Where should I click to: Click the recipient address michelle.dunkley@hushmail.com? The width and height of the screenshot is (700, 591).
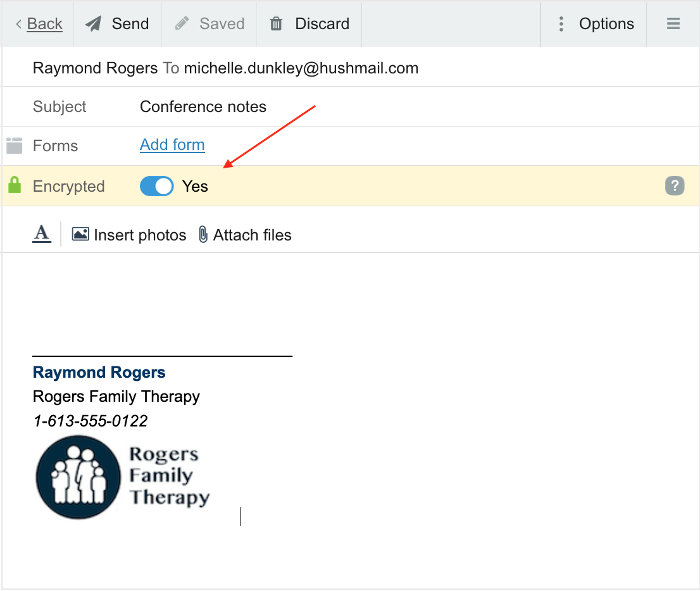pyautogui.click(x=300, y=68)
